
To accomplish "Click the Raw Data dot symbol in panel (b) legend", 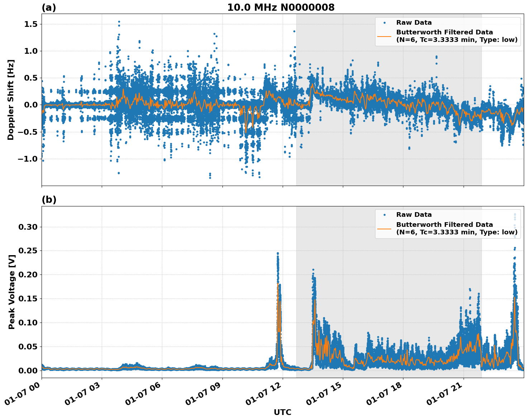I will click(385, 214).
